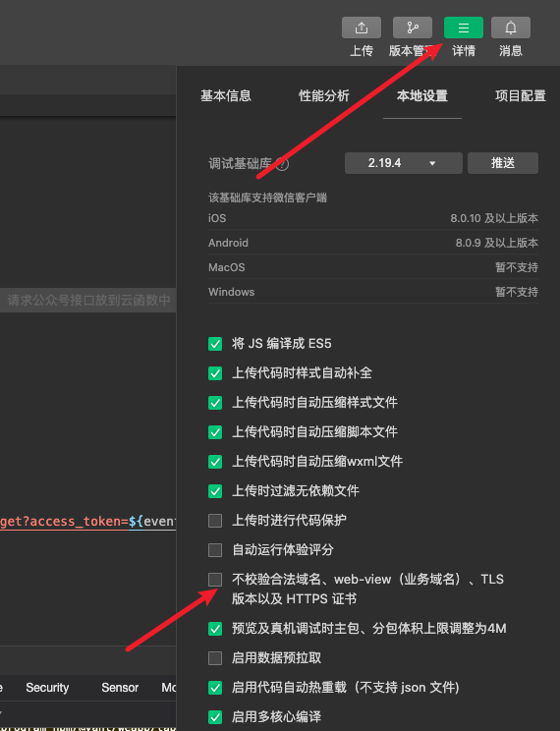Open the Security devtools tab
The image size is (560, 731).
click(47, 688)
